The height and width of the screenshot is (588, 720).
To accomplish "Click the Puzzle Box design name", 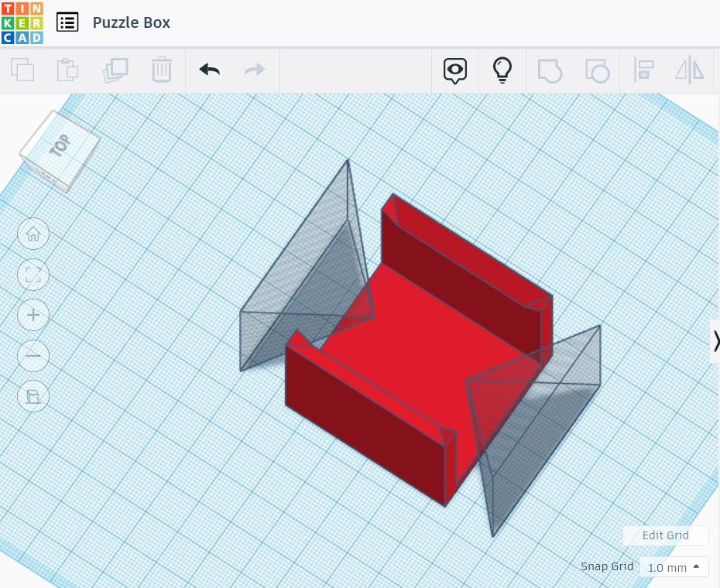I will [132, 22].
